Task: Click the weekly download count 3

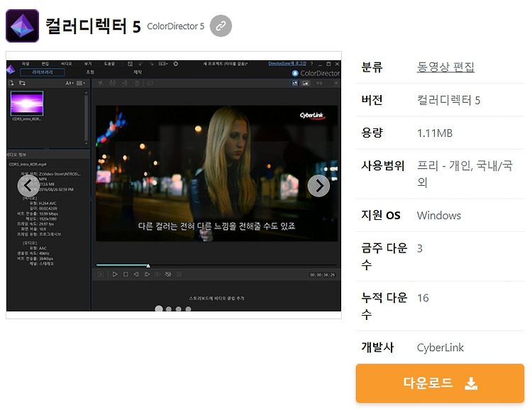Action: point(420,248)
